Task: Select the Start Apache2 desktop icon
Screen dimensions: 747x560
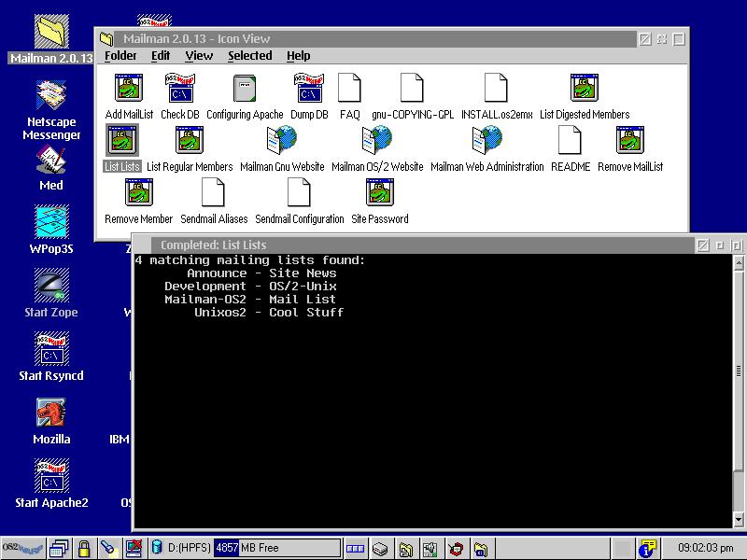Action: 51,475
